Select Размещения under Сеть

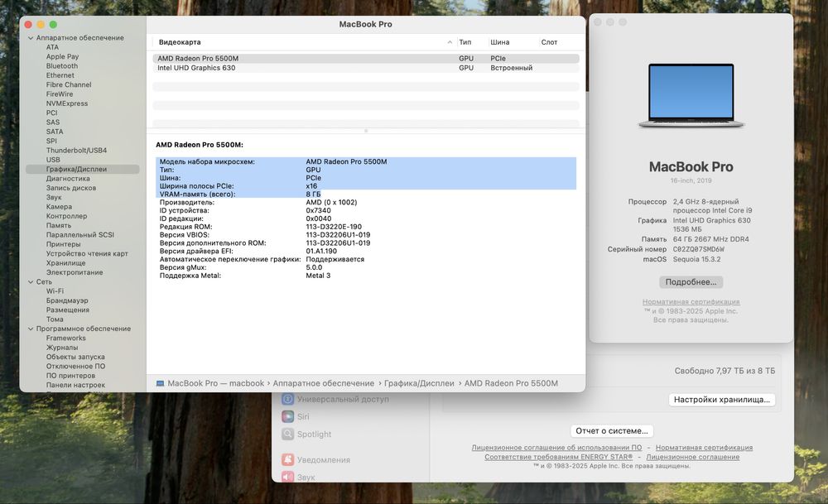pyautogui.click(x=68, y=310)
